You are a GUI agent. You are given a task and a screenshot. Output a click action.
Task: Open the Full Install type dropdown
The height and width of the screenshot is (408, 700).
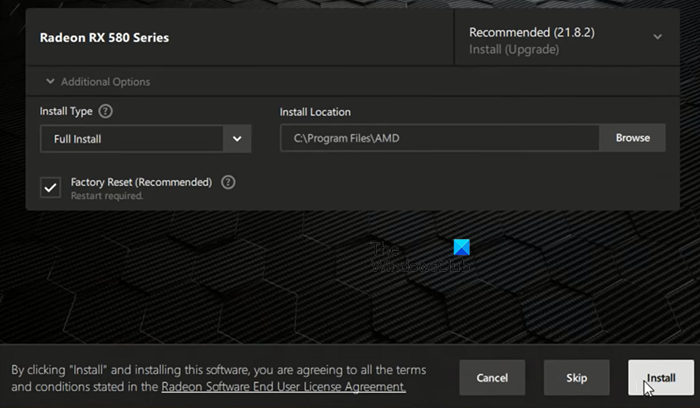click(146, 139)
